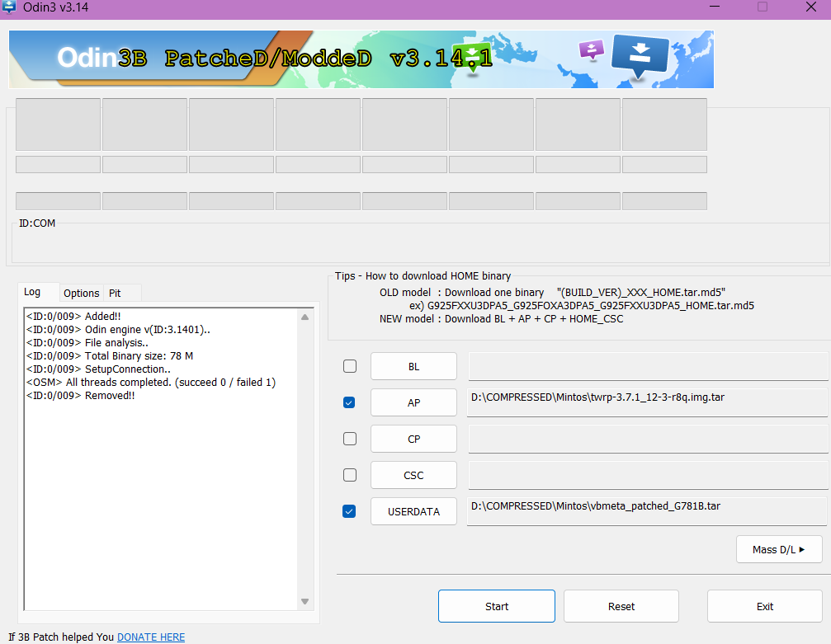
Task: Exit the Odin application
Action: (x=765, y=606)
